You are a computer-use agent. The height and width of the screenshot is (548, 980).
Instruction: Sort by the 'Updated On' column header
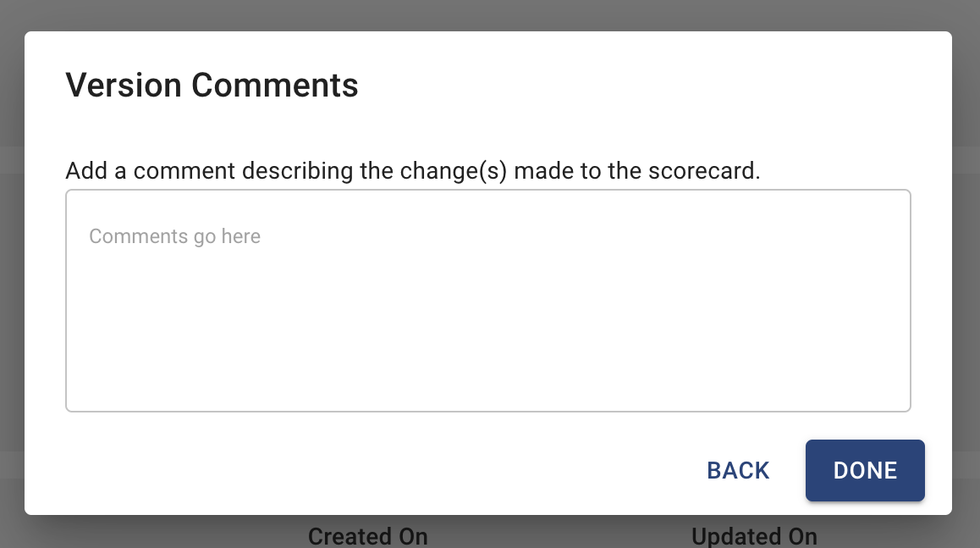[x=754, y=536]
